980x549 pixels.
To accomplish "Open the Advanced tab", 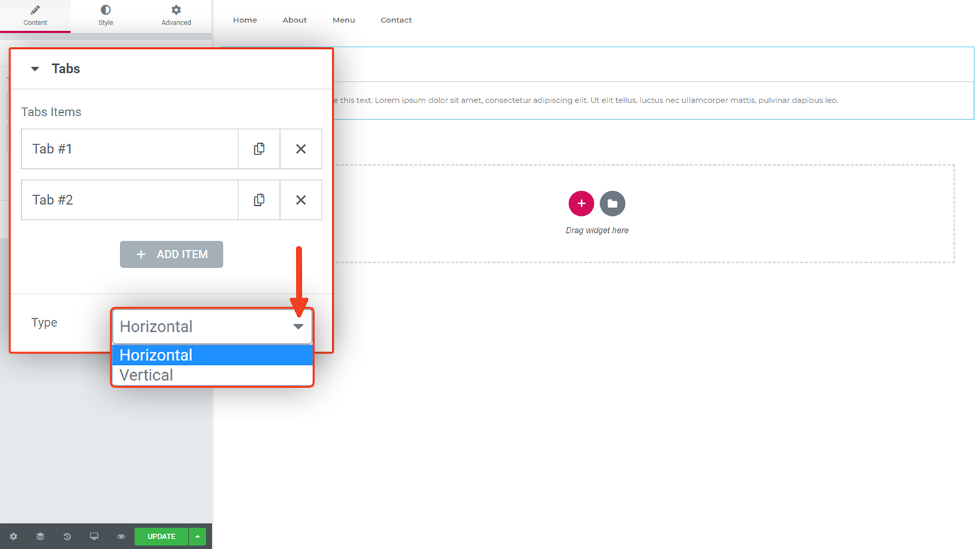I will point(176,16).
